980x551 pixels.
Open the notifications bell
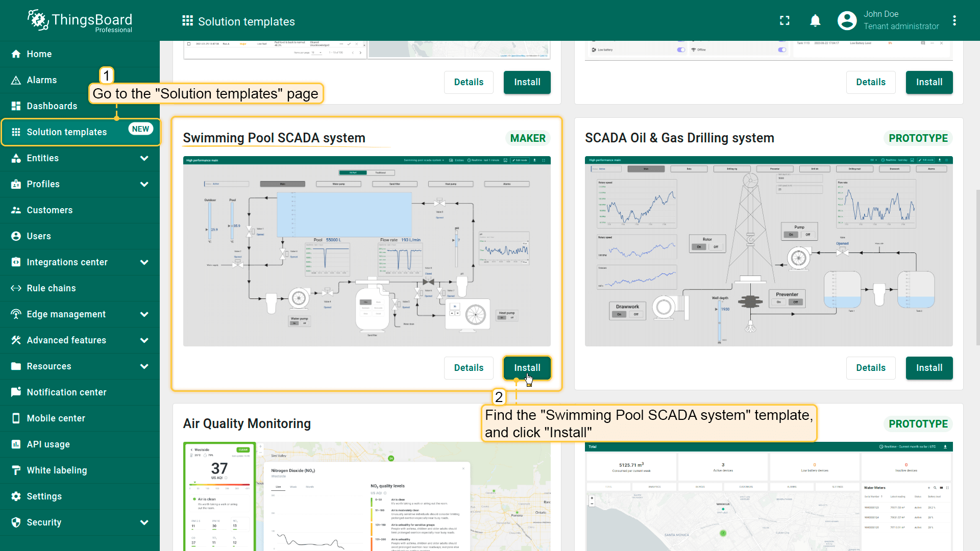tap(815, 20)
